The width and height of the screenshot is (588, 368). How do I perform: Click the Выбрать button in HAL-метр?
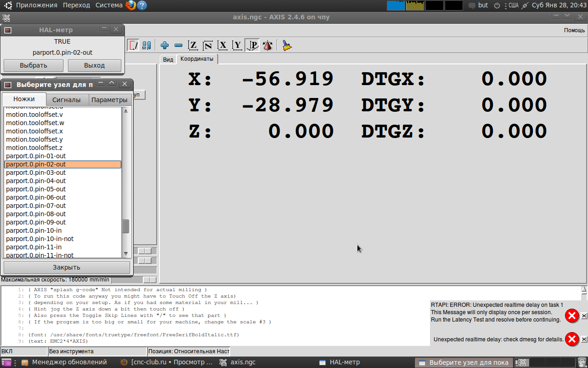point(34,65)
